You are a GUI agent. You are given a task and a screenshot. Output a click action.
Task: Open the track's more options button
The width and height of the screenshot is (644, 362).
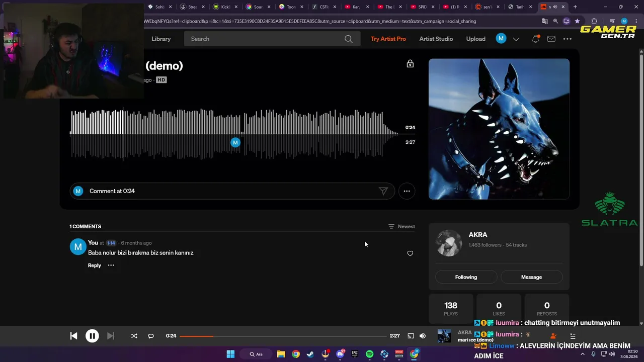407,191
